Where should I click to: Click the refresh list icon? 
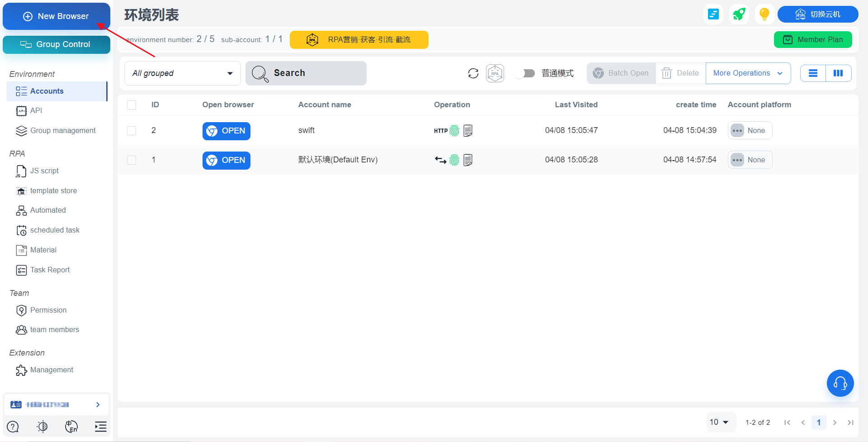473,73
